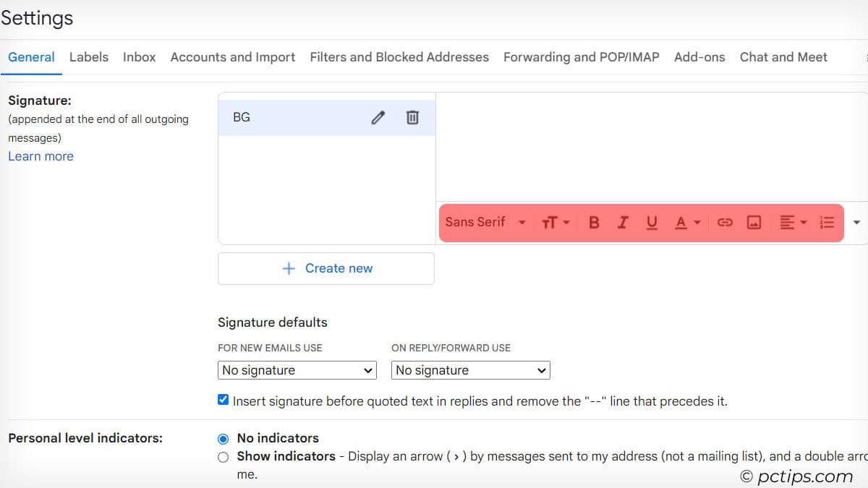Apply Bold formatting in signature editor
Screen dimensions: 868x488
(x=593, y=223)
